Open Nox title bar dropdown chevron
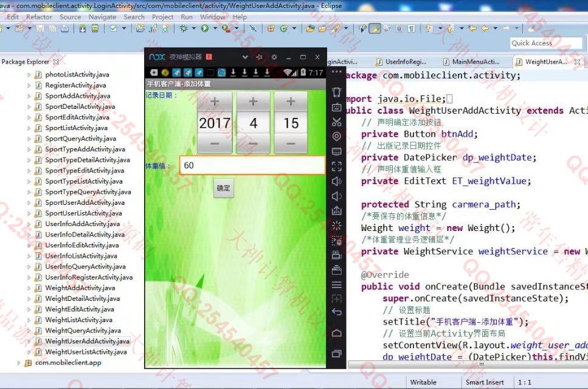Viewport: 588px width, 389px height. point(245,57)
